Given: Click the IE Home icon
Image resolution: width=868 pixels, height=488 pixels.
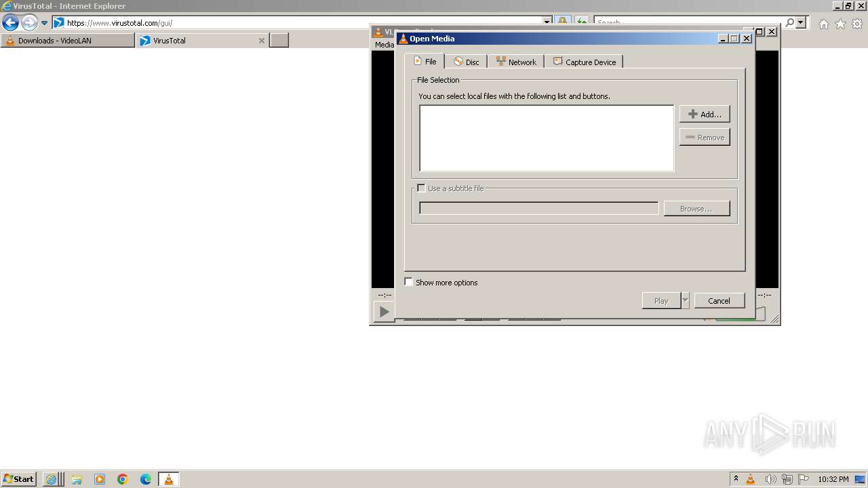Looking at the screenshot, I should click(x=823, y=24).
